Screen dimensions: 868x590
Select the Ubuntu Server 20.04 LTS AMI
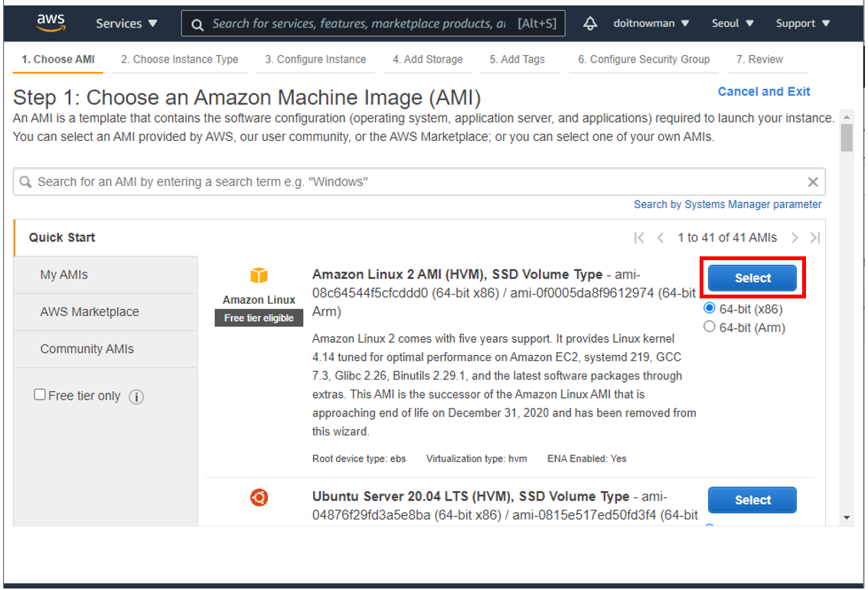[752, 500]
